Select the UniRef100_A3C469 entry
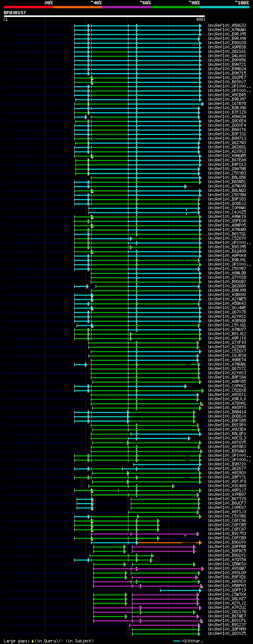253x644 pixels. [x=227, y=486]
